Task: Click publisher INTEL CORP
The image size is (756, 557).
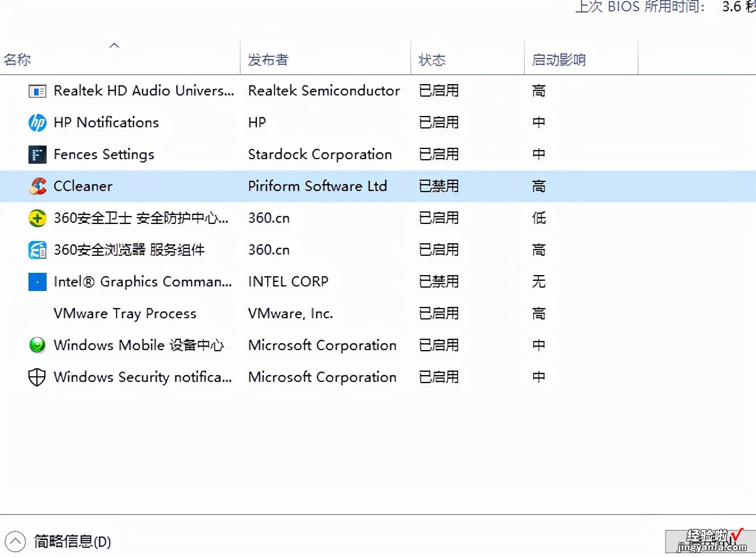Action: point(288,282)
